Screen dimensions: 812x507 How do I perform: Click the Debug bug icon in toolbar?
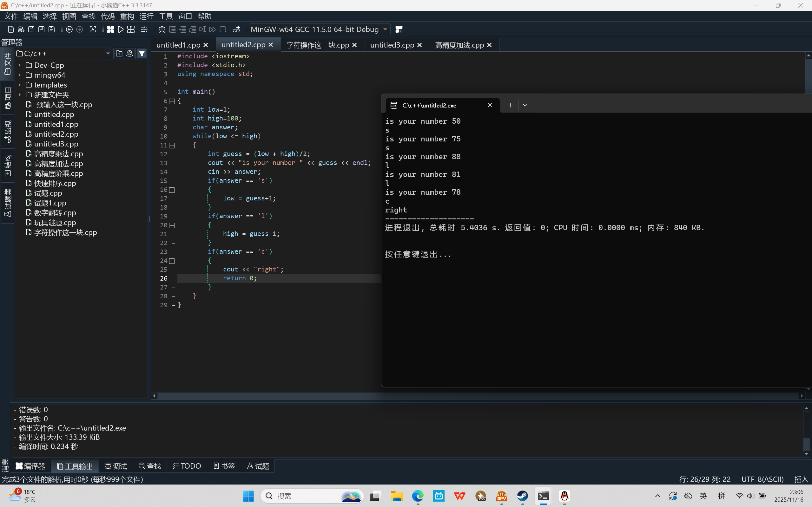tap(162, 29)
